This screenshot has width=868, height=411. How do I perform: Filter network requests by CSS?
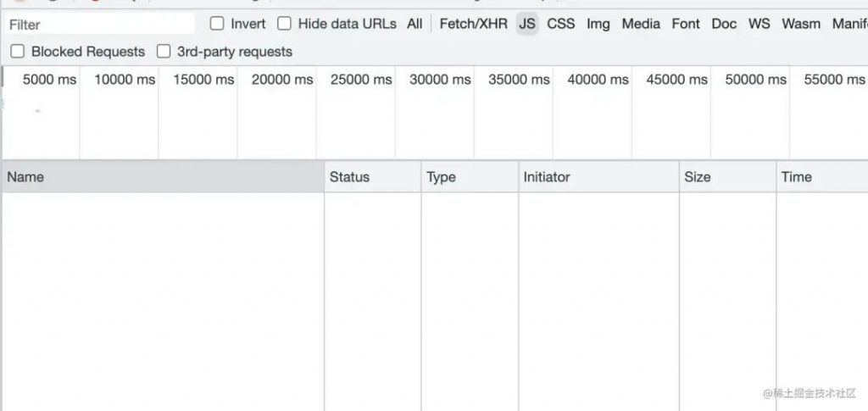(561, 24)
